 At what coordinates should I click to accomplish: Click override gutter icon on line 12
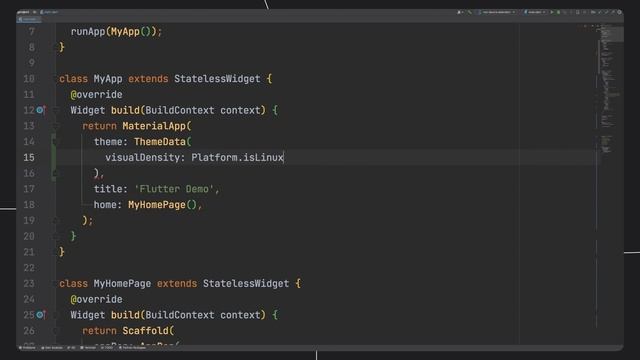(x=40, y=110)
